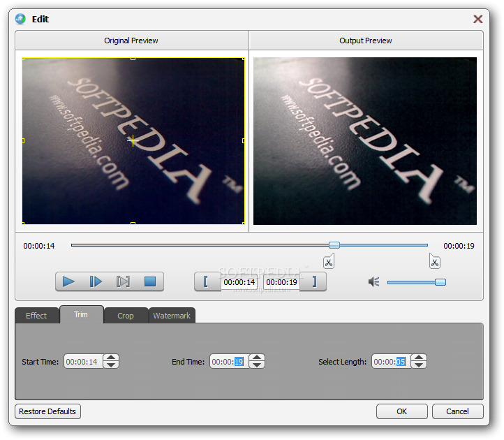
Task: Click the left scissors trim marker
Action: (329, 261)
